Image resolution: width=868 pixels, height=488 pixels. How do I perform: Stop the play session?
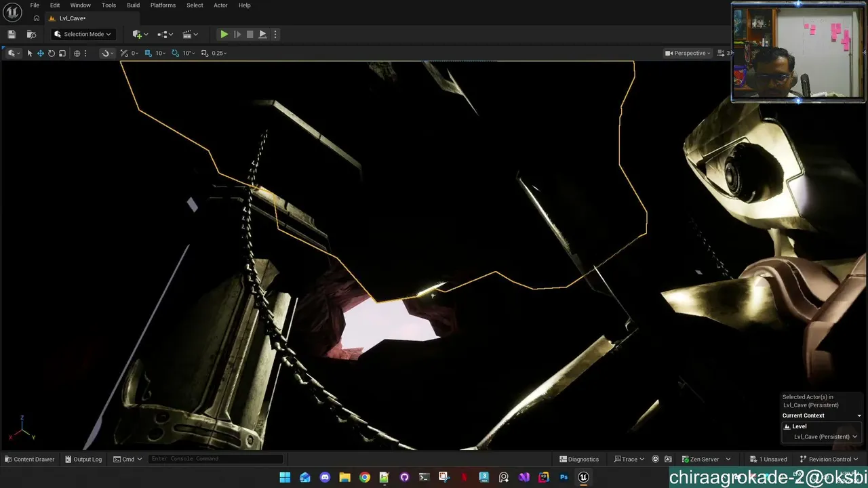[x=250, y=34]
